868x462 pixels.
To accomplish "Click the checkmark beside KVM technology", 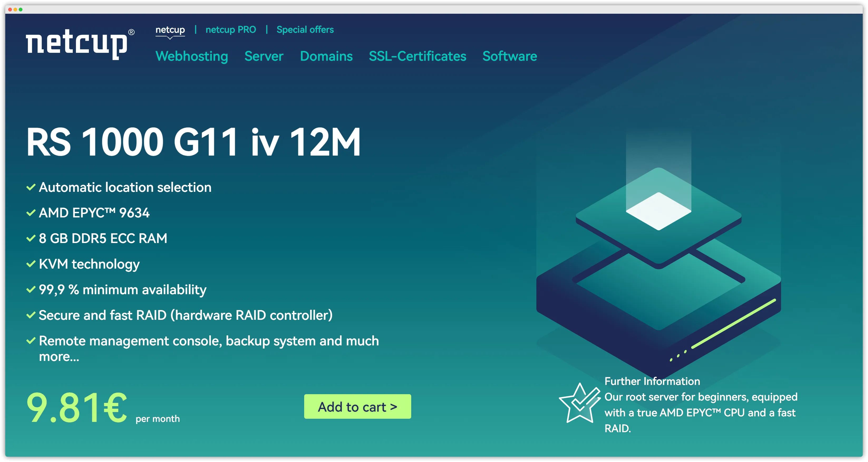I will coord(31,264).
